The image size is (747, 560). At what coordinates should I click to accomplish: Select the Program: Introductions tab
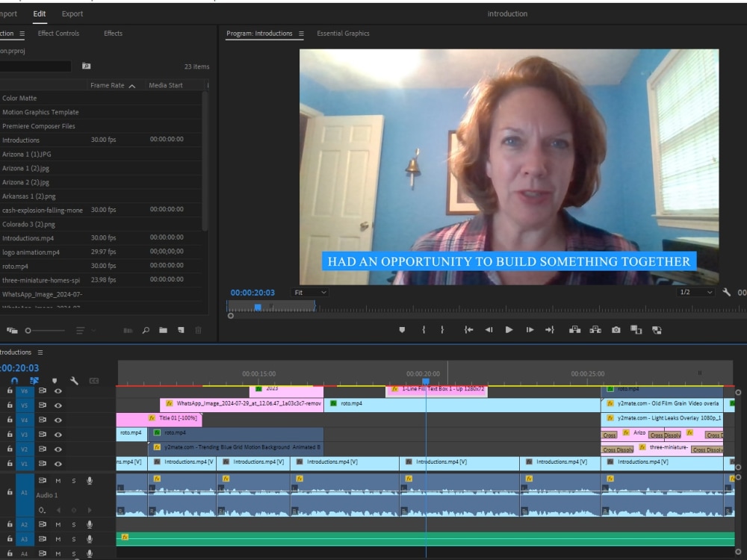[259, 34]
